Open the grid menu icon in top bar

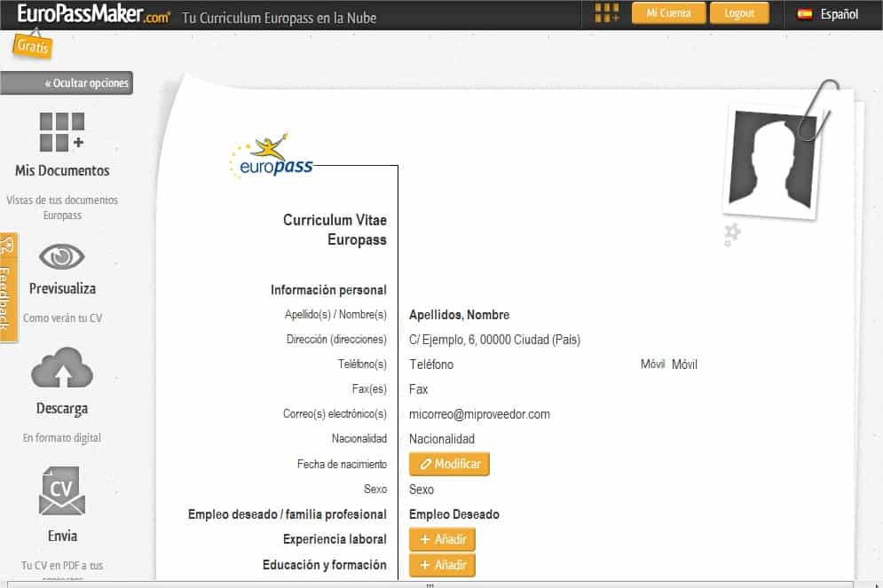point(604,12)
